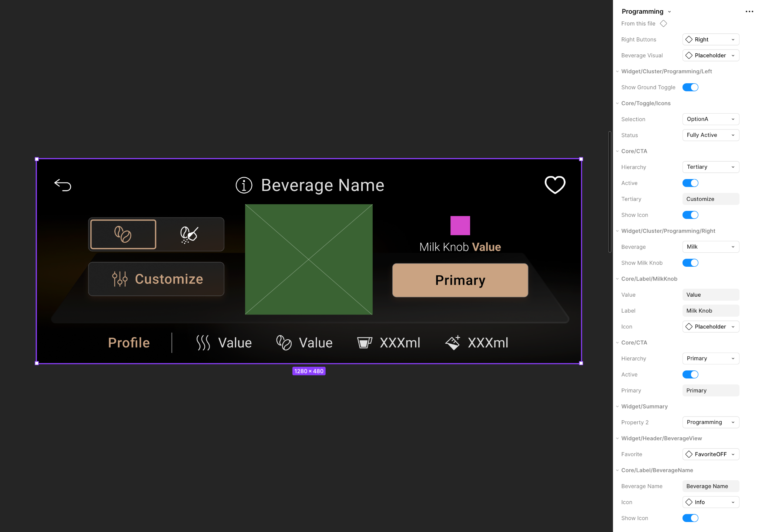Click the heart favorite icon
This screenshot has width=758, height=532.
555,185
